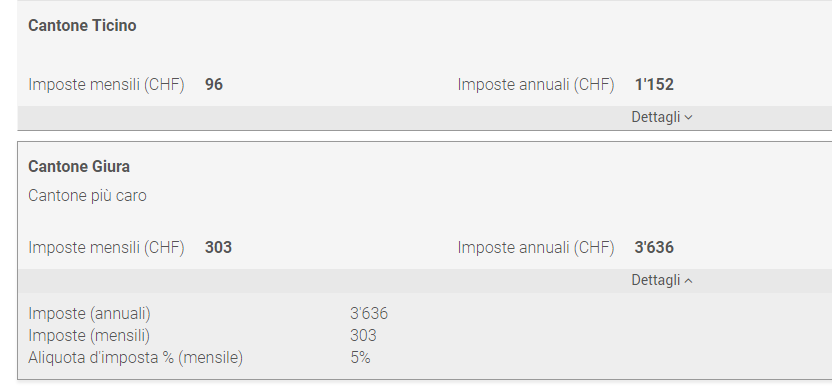Click the bold annual value 3'636 for Giura
832x387 pixels.
[x=654, y=247]
